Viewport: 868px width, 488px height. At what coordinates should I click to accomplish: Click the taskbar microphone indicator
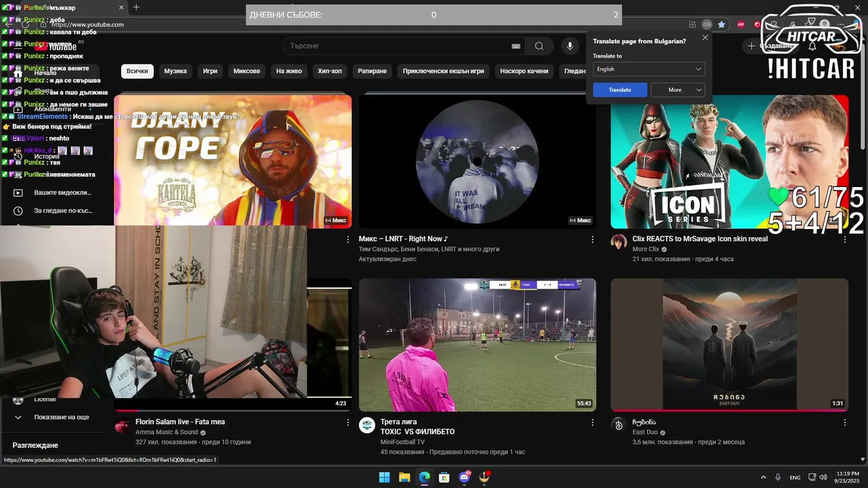778,477
